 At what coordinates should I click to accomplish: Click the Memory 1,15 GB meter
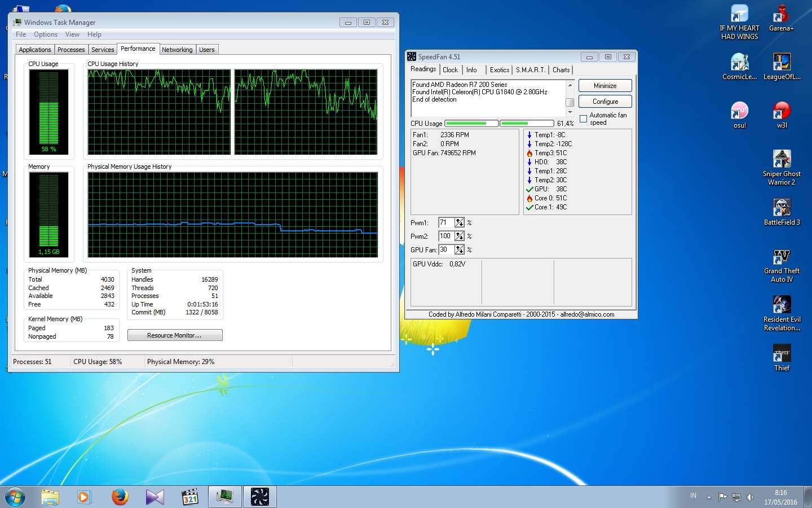[48, 214]
